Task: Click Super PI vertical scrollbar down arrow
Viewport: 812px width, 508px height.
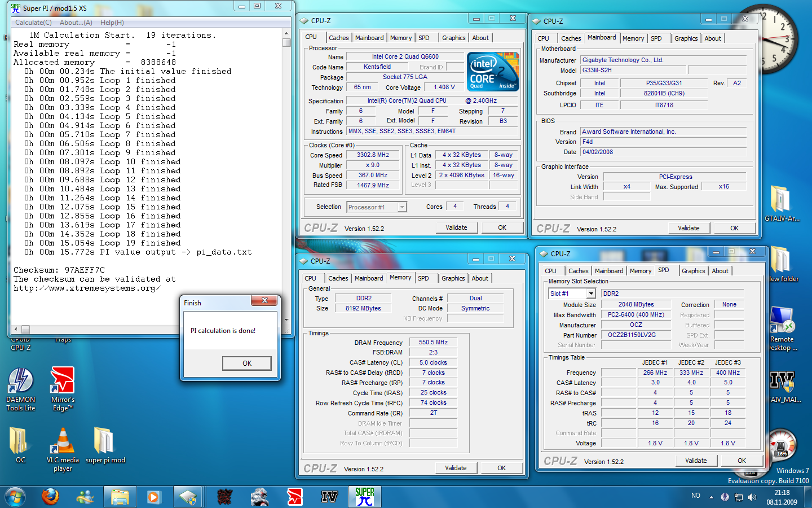Action: [286, 319]
